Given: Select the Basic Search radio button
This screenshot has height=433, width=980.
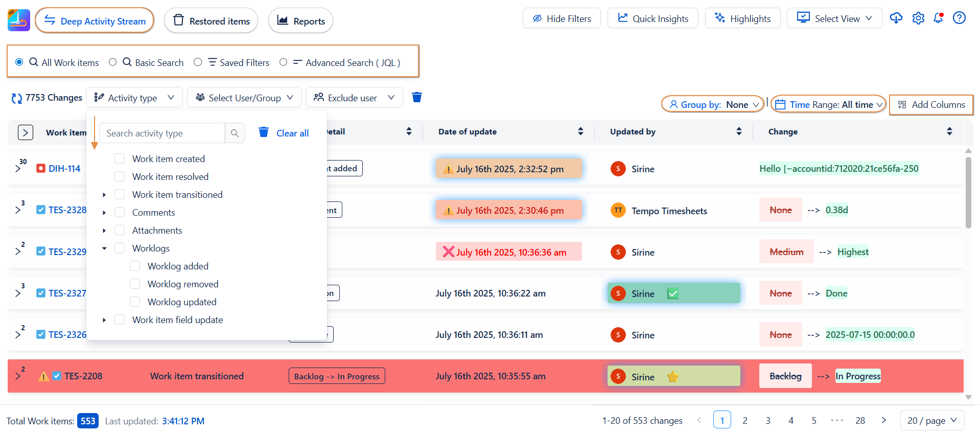Looking at the screenshot, I should 113,62.
